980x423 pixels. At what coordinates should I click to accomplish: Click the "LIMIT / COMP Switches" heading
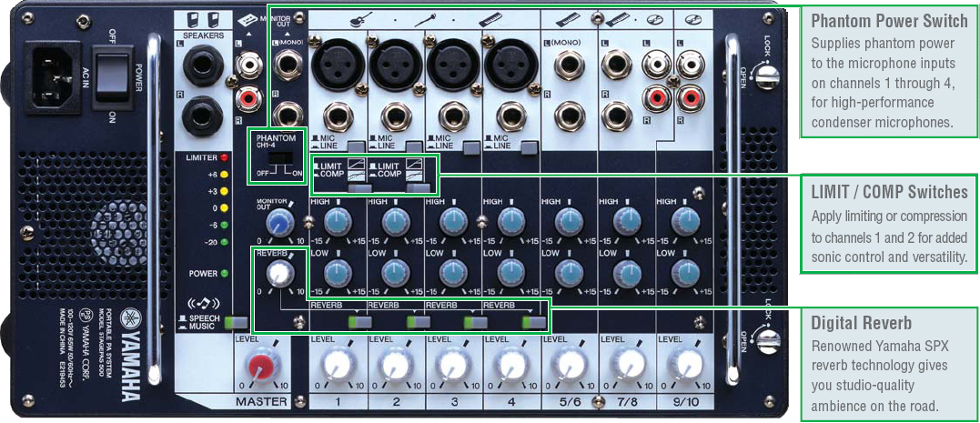[889, 192]
